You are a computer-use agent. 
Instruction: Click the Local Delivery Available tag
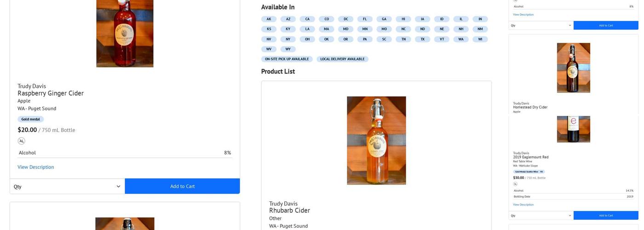pyautogui.click(x=342, y=59)
